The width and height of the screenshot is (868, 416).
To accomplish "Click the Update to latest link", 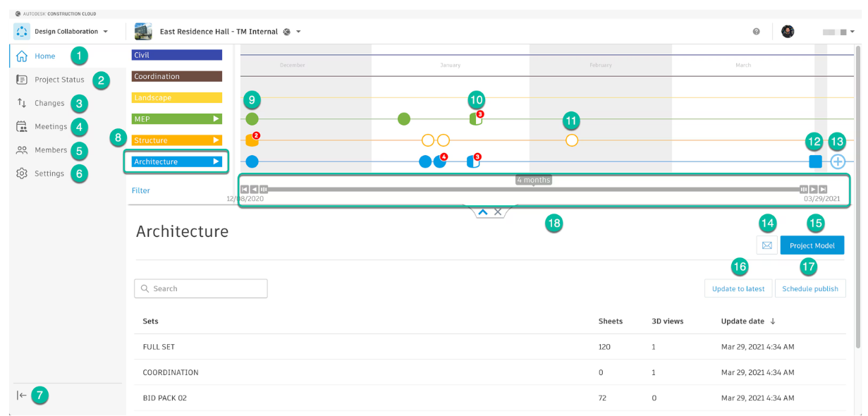I will (738, 288).
